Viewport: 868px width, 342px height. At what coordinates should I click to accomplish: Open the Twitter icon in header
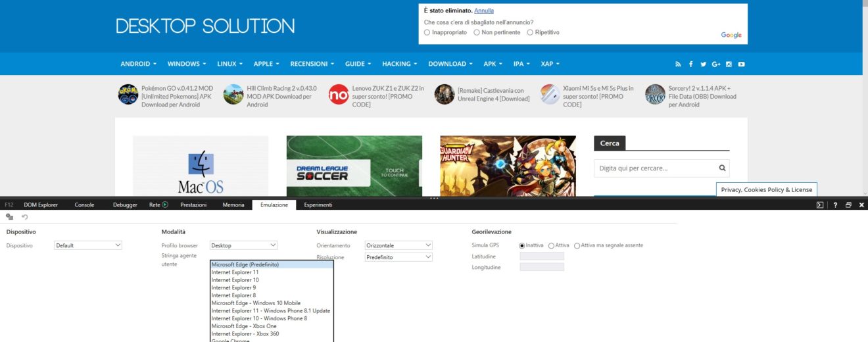click(703, 64)
